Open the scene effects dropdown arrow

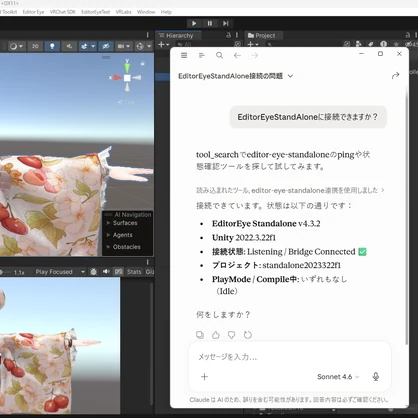coord(93,46)
